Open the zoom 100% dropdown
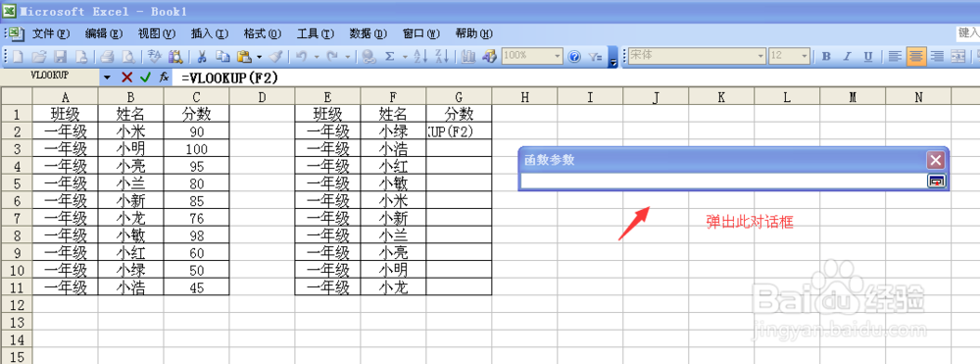The width and height of the screenshot is (980, 364). (558, 56)
